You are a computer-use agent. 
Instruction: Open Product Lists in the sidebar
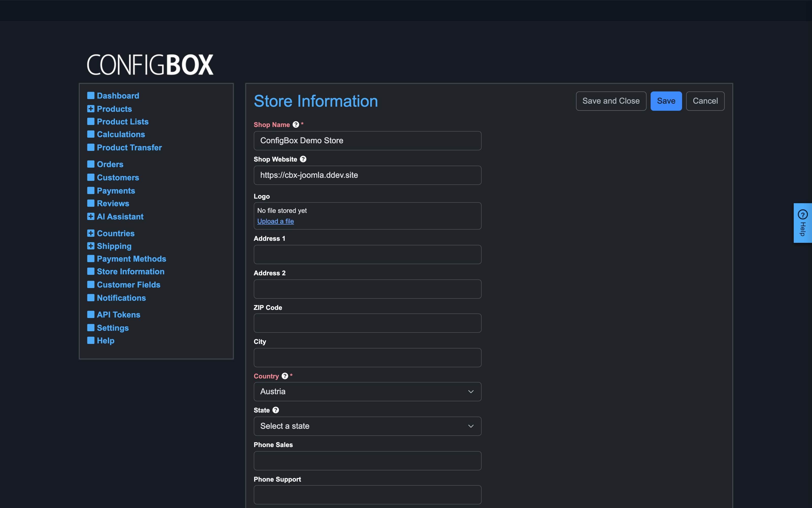pos(123,122)
